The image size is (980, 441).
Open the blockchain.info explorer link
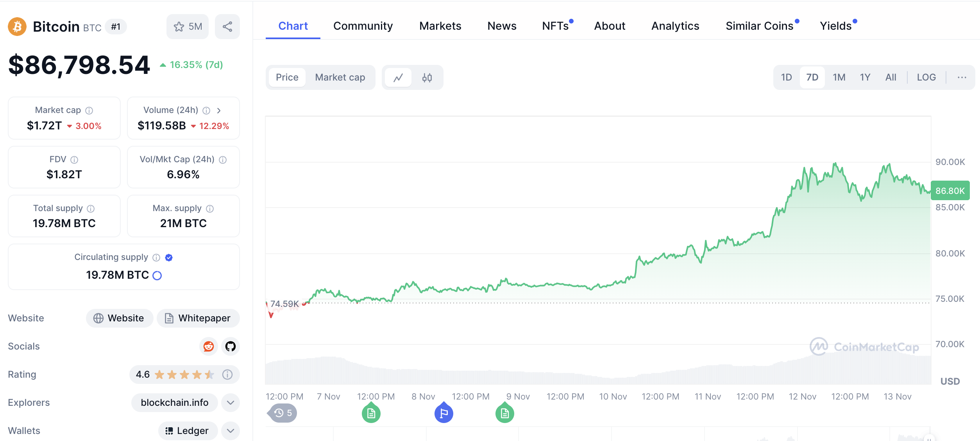174,403
